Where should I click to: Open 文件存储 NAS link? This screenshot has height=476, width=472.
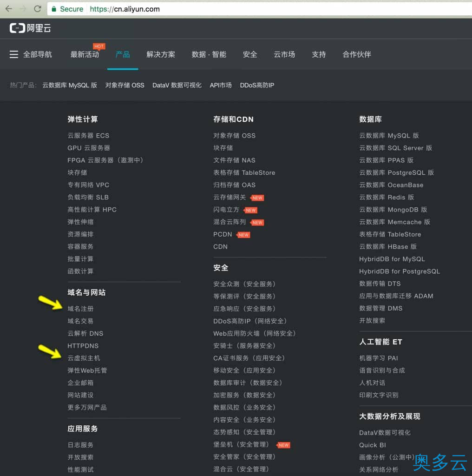(x=234, y=160)
